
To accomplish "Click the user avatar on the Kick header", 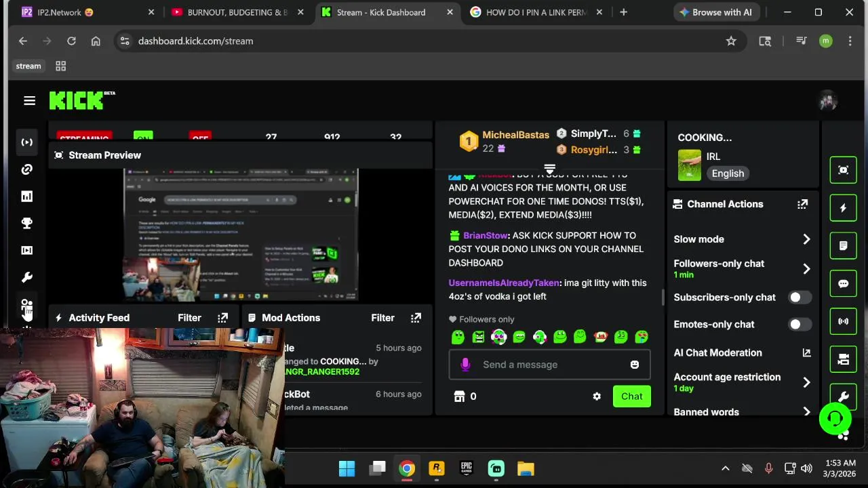I will click(x=827, y=101).
